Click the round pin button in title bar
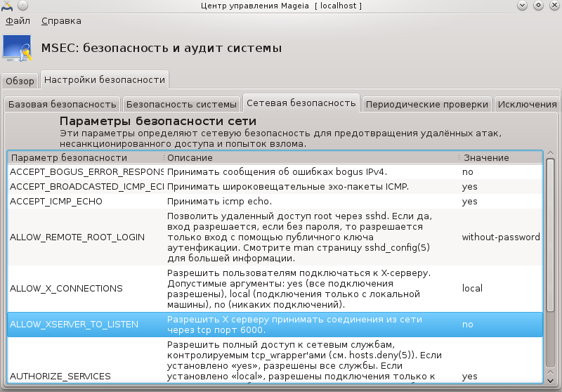 22,6
